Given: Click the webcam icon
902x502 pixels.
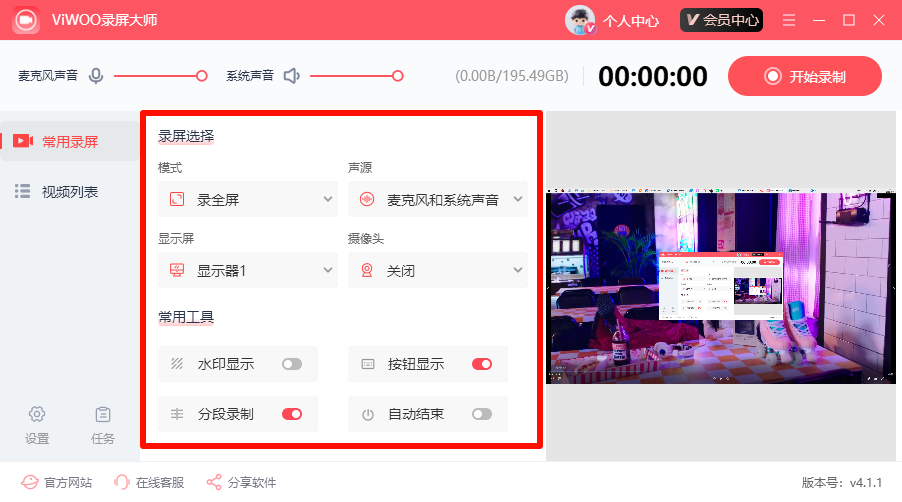Looking at the screenshot, I should pyautogui.click(x=367, y=270).
